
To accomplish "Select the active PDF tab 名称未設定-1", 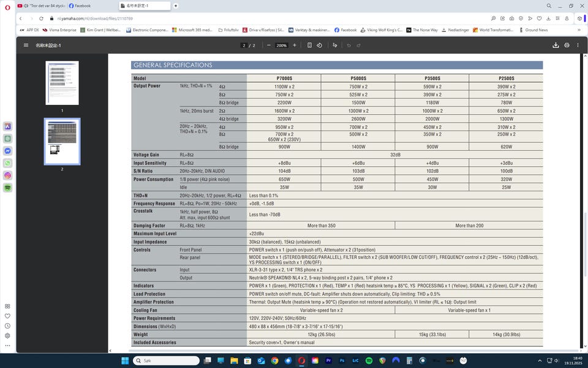I will 145,6.
